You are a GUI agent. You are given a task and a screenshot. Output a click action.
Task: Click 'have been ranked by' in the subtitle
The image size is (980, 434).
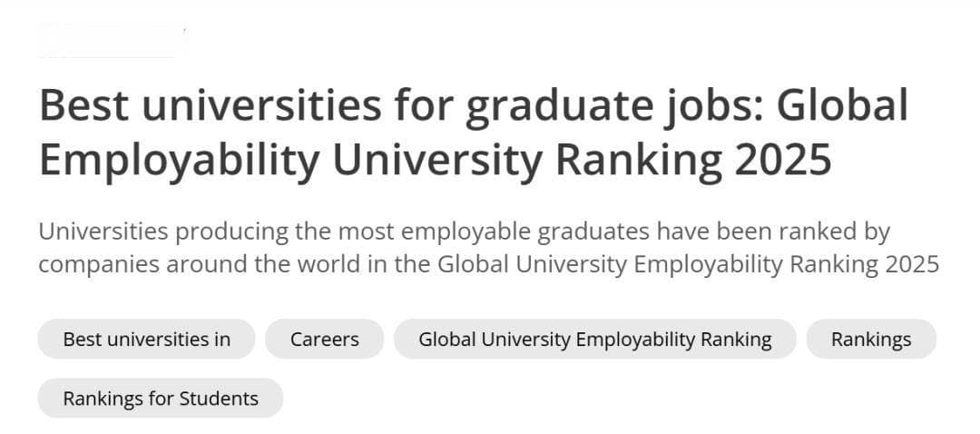[772, 232]
